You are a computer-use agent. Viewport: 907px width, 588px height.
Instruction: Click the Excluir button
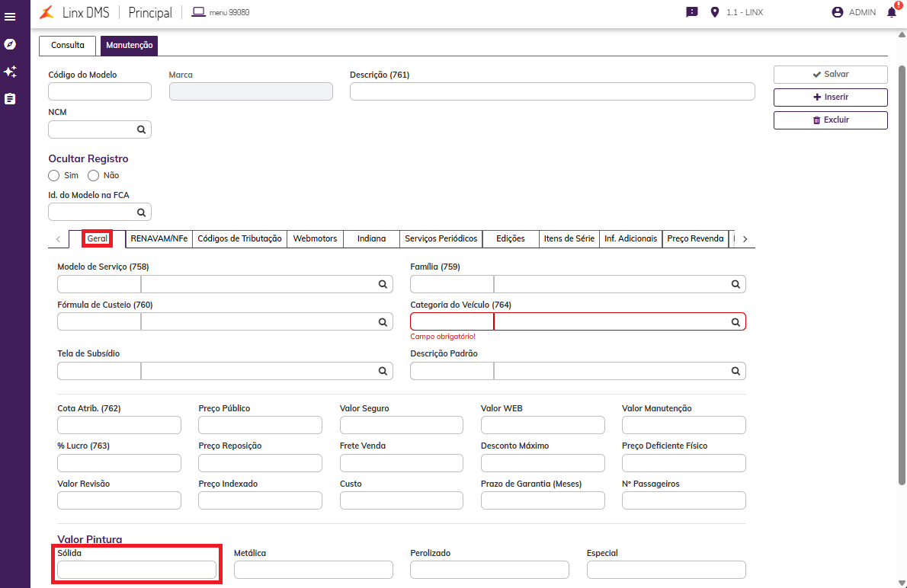click(830, 120)
